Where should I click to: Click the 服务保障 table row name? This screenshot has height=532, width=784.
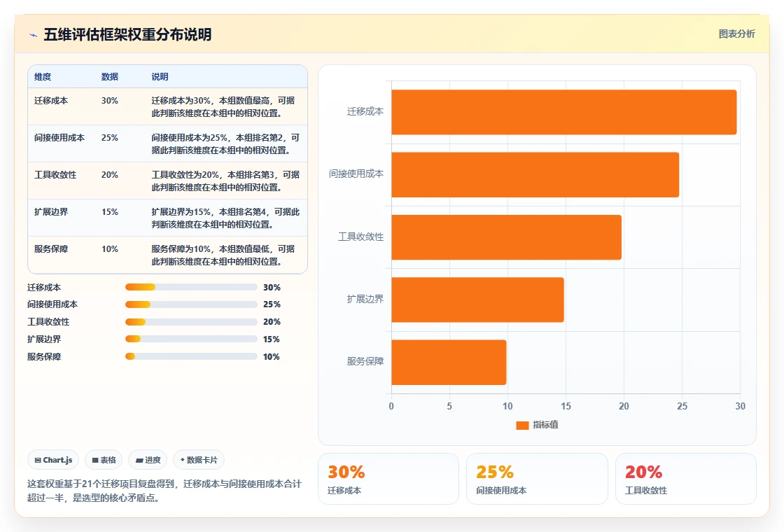(x=51, y=249)
